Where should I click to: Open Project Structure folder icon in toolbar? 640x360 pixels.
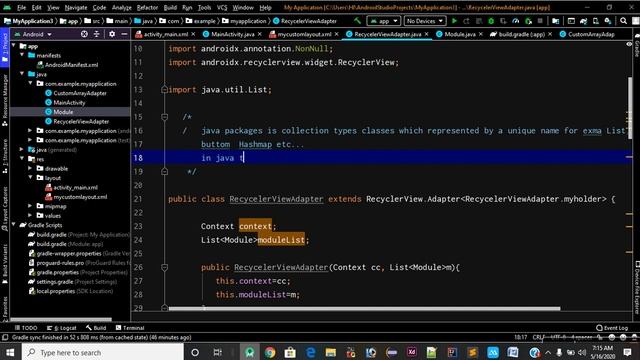click(556, 21)
